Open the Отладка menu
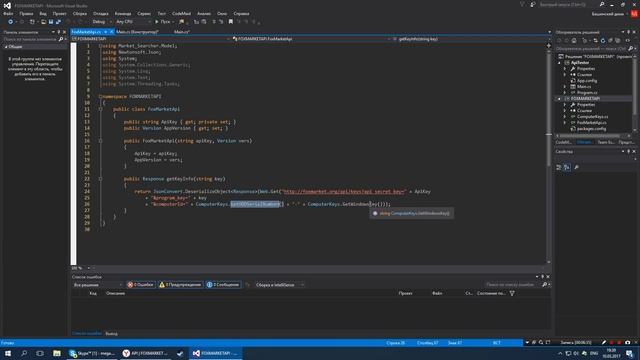This screenshot has width=640, height=360. [100, 13]
